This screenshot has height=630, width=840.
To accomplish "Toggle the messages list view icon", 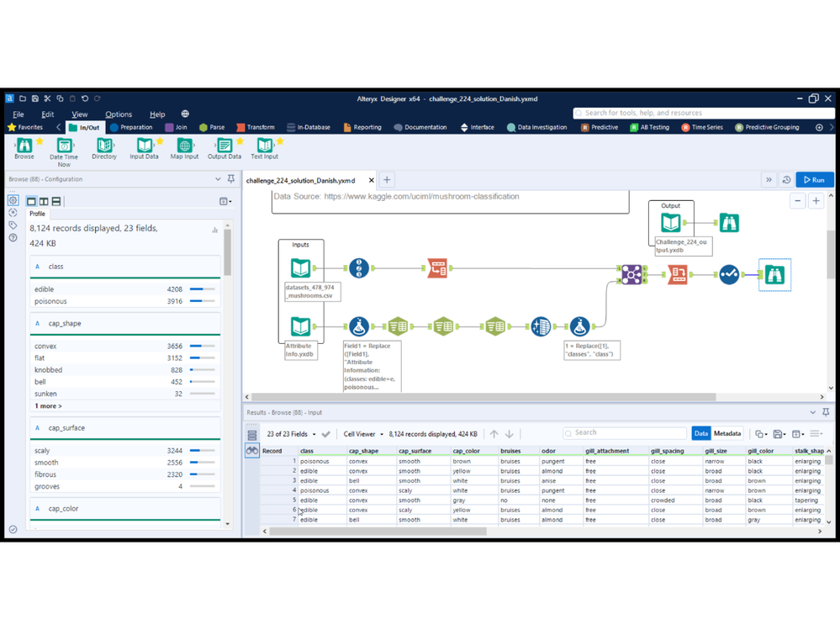I will point(251,435).
